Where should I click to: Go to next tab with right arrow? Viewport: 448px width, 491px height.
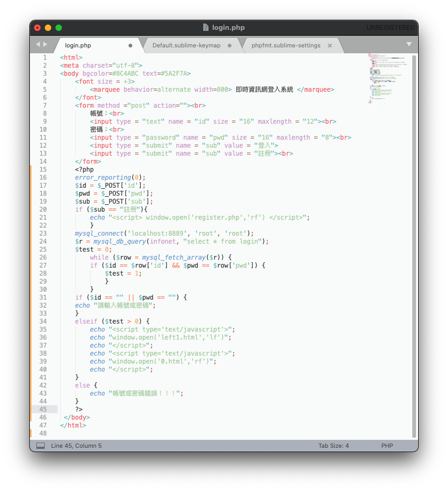45,44
